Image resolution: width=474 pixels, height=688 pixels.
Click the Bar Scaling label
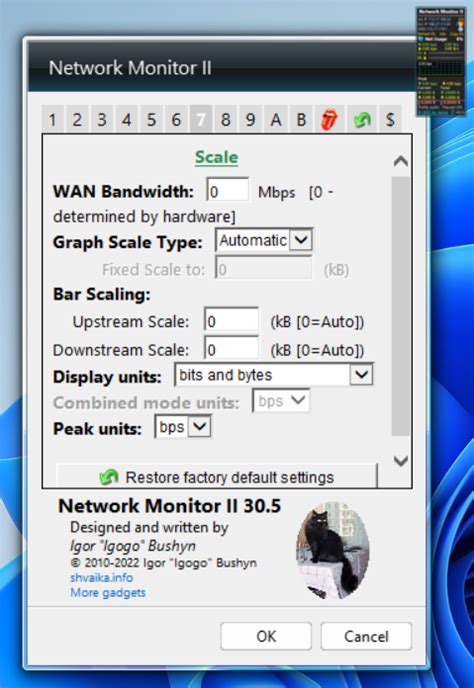point(101,294)
